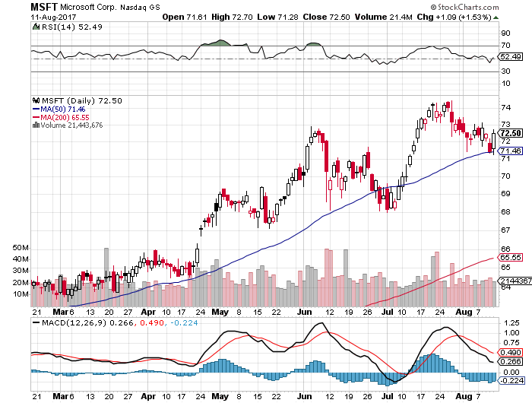
Task: Click the MA(50) blue line legend marker
Action: click(34, 109)
